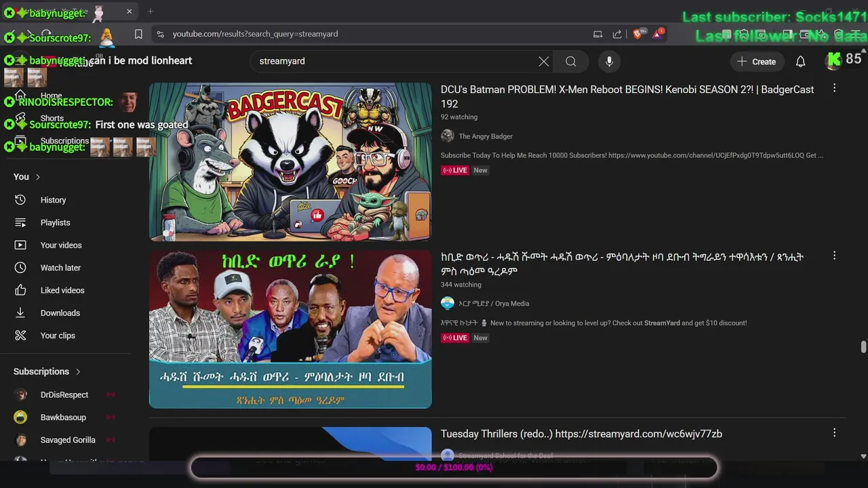View site information icon in address bar

pos(160,34)
